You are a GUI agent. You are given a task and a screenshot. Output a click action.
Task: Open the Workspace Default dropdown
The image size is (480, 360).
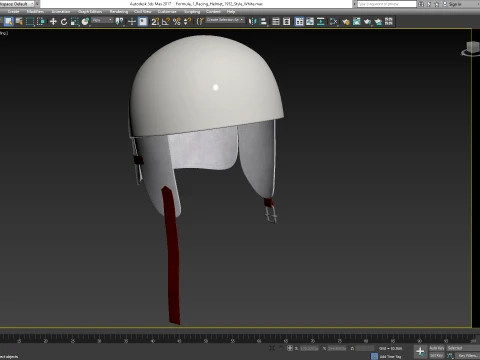pos(17,4)
